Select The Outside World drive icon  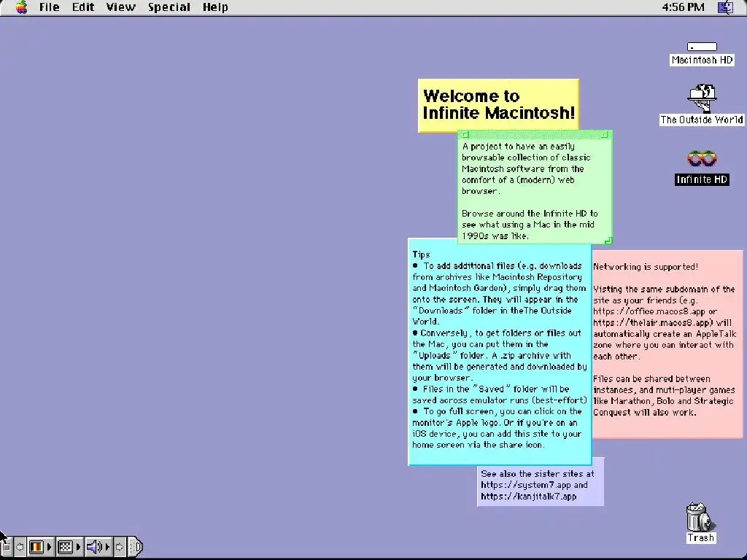(703, 98)
